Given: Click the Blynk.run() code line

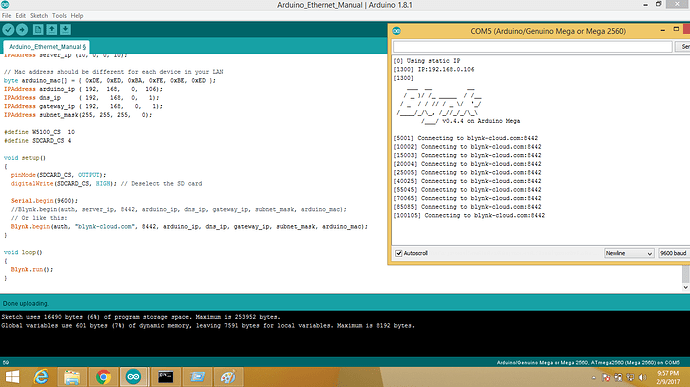Looking at the screenshot, I should (x=32, y=269).
